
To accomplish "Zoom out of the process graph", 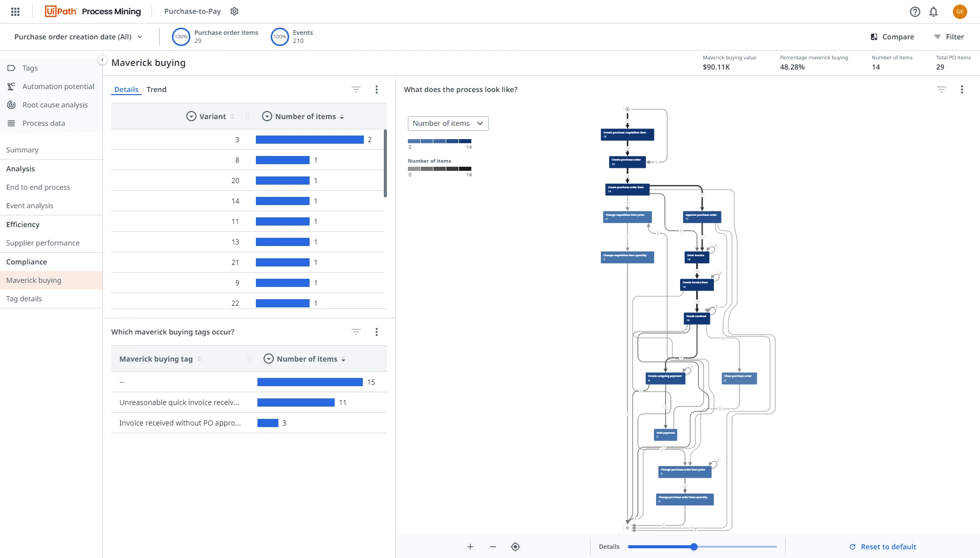I will (493, 547).
